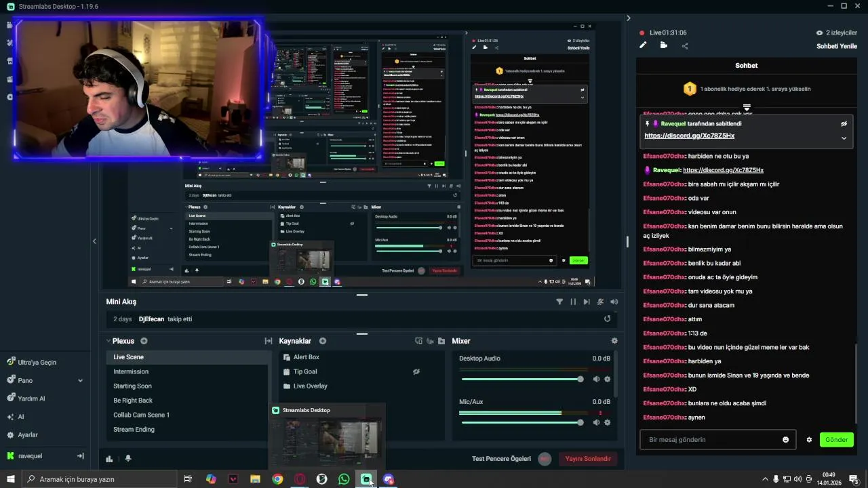Toggle visibility of Tip Goal source

(416, 371)
